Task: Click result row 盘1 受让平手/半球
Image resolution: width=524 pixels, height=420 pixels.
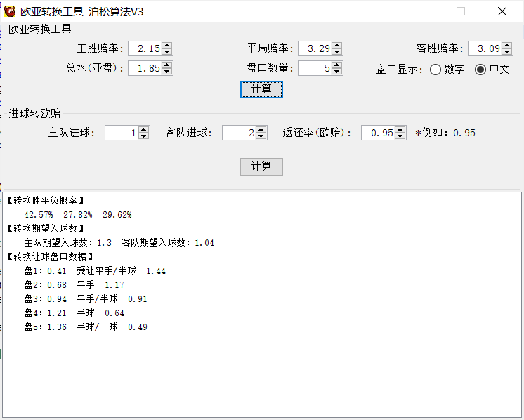Action: (x=95, y=270)
